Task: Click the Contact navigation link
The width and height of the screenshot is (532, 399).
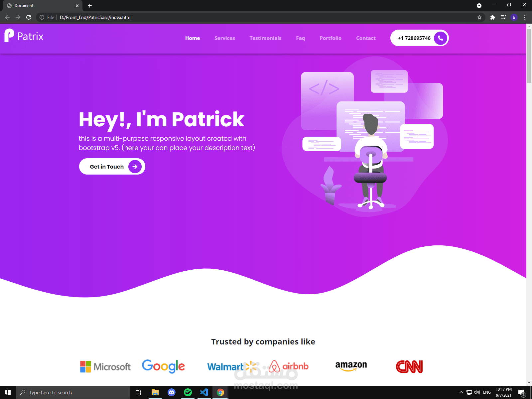Action: [x=366, y=38]
